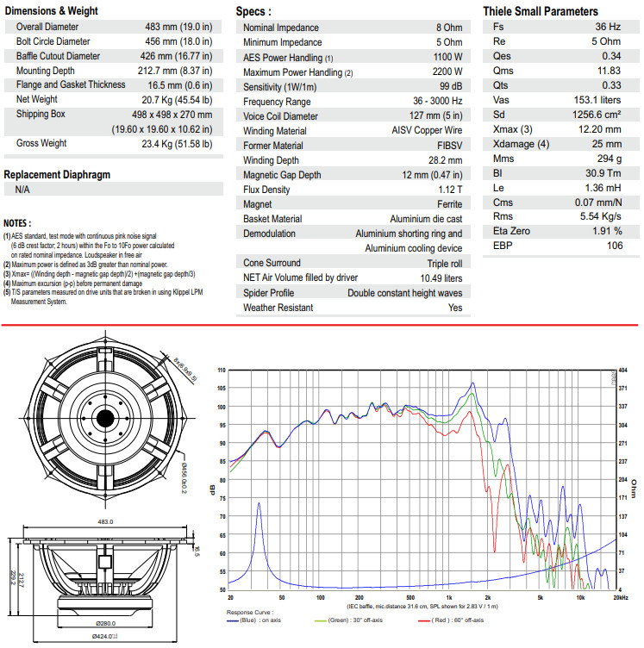Click the 'Thiele Small Parameters' heading
Viewport: 644px width, 648px height.
click(541, 11)
